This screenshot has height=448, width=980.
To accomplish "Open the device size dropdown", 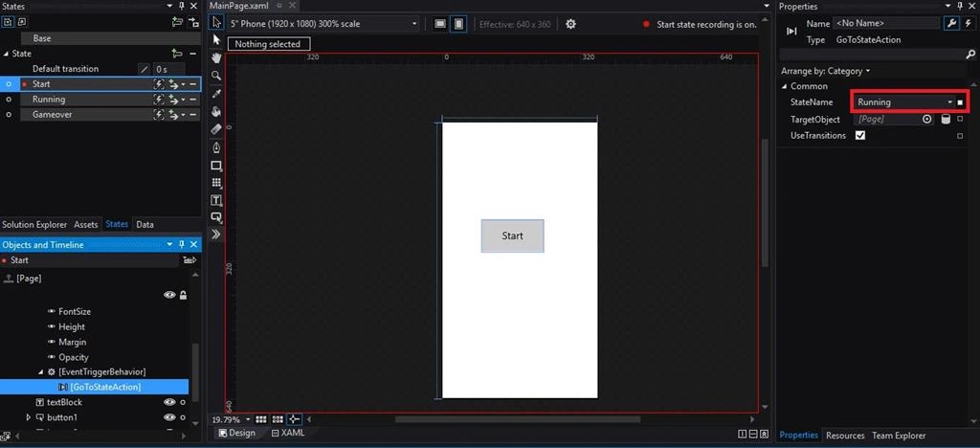I will pos(323,24).
